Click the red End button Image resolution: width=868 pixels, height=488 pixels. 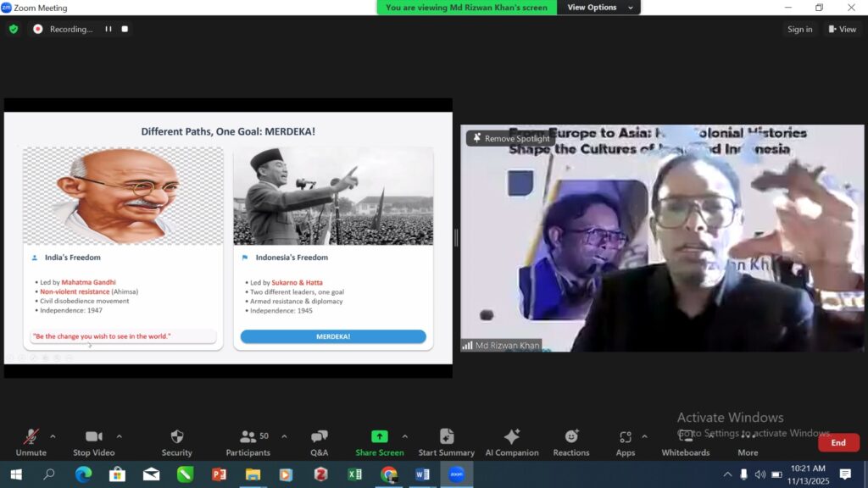click(x=837, y=442)
